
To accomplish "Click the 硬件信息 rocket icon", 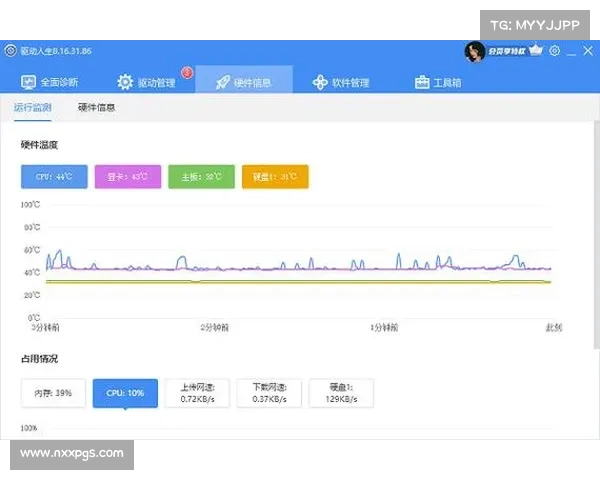I will [x=222, y=82].
